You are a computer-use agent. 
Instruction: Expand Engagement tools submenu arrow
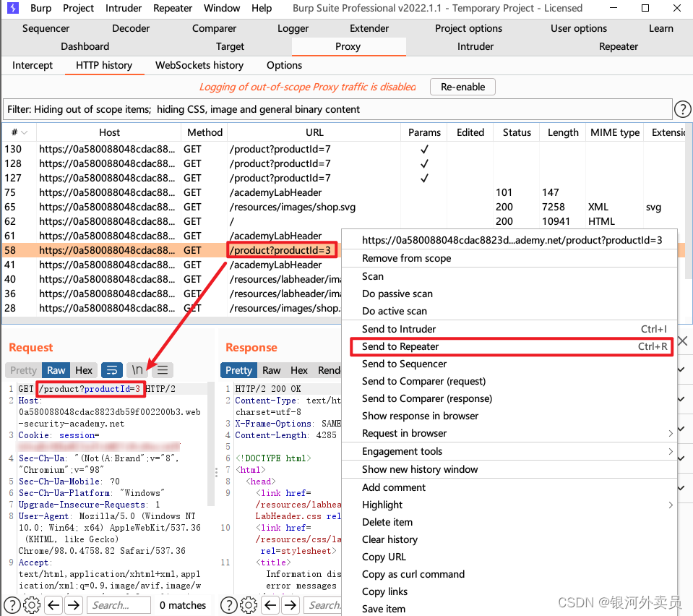(671, 451)
